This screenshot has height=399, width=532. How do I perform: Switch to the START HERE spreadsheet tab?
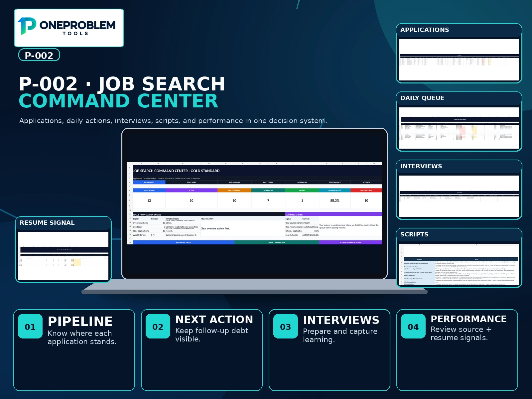pyautogui.click(x=191, y=182)
